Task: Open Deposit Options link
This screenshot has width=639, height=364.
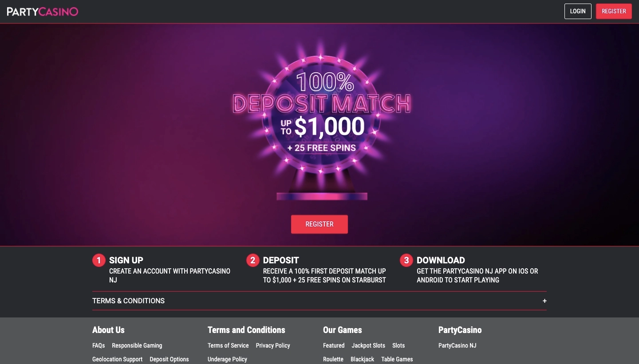Action: (x=169, y=359)
